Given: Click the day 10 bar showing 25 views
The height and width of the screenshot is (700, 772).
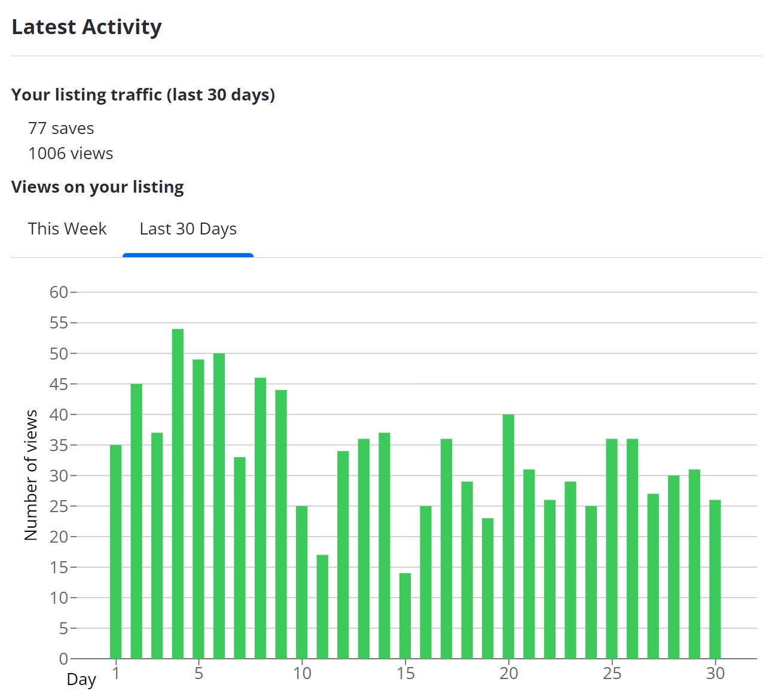Looking at the screenshot, I should click(x=301, y=582).
